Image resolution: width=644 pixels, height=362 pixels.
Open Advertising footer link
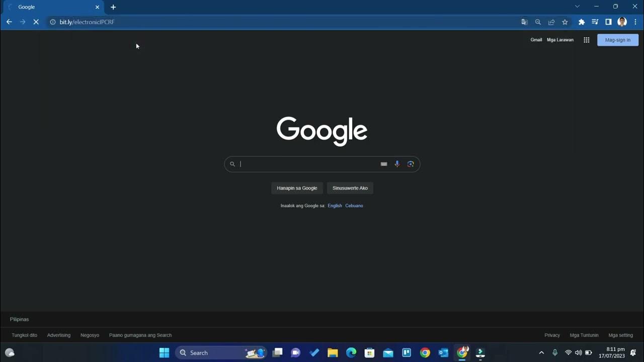(59, 335)
